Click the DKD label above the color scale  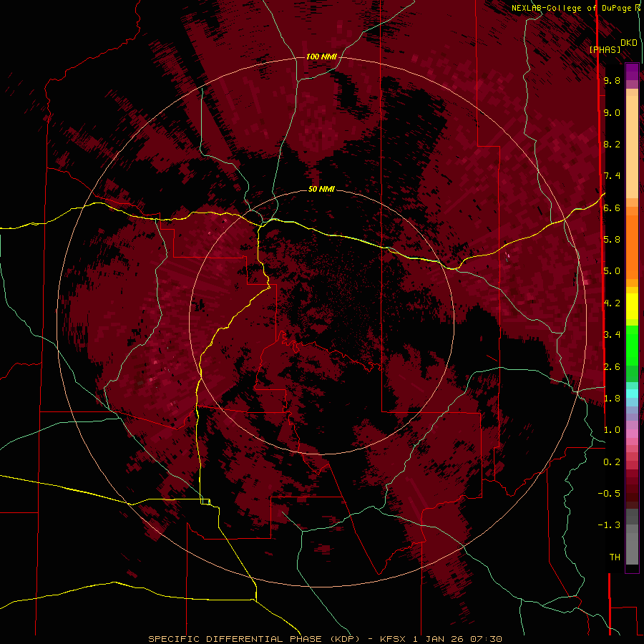628,43
